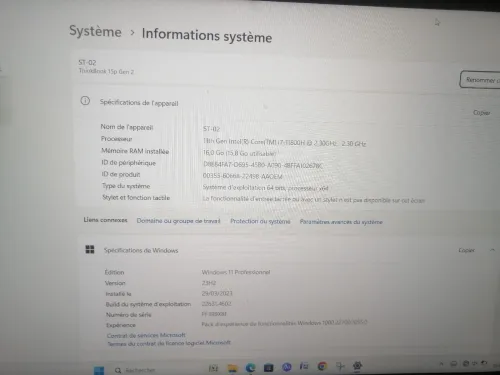Select the processor value text

coord(284,142)
